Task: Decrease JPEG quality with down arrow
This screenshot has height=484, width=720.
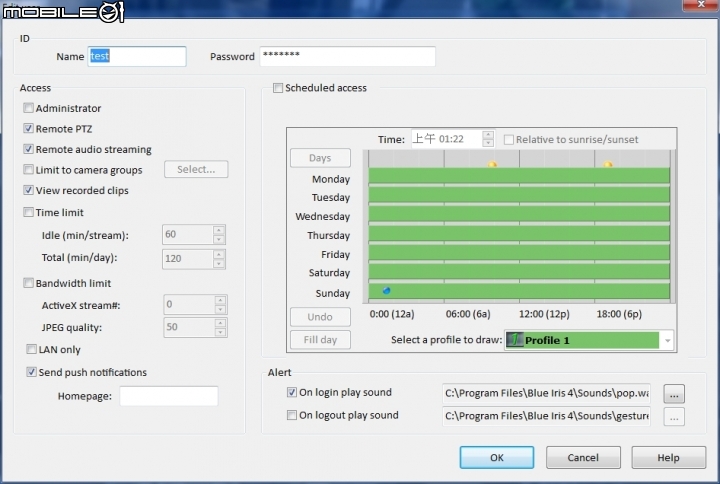Action: tap(220, 332)
